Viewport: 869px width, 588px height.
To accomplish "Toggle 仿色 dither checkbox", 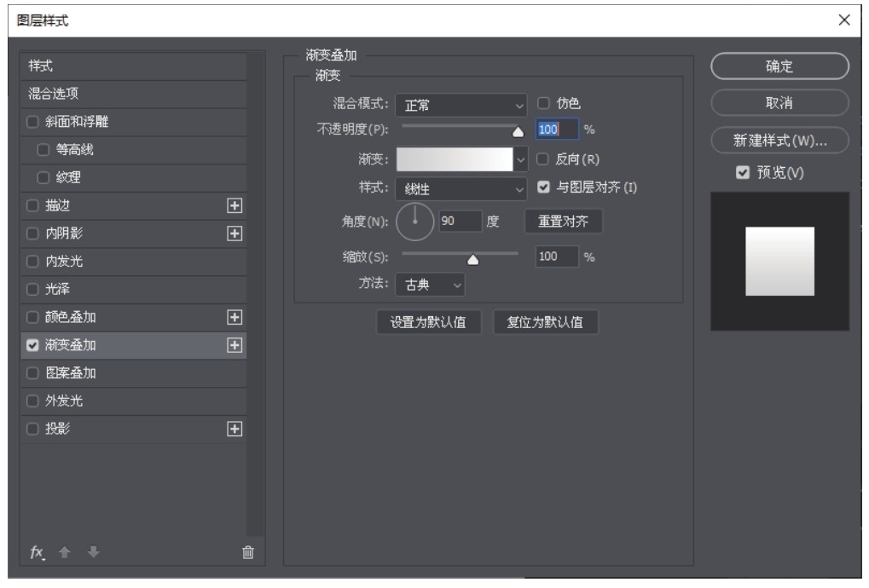I will [x=543, y=103].
